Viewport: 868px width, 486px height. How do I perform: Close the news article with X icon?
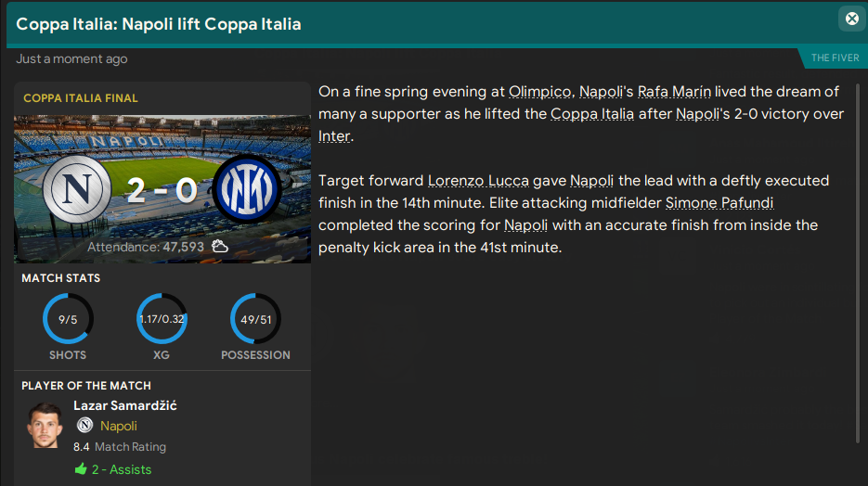click(x=851, y=19)
